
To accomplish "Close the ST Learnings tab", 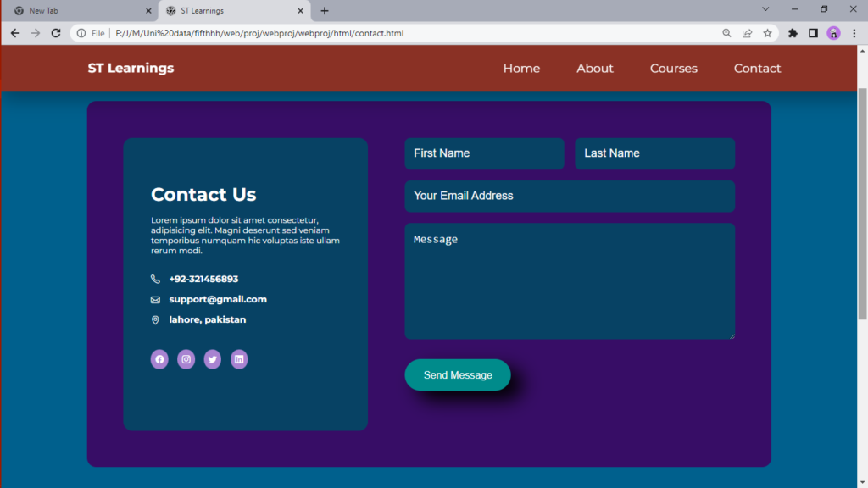I will point(301,10).
